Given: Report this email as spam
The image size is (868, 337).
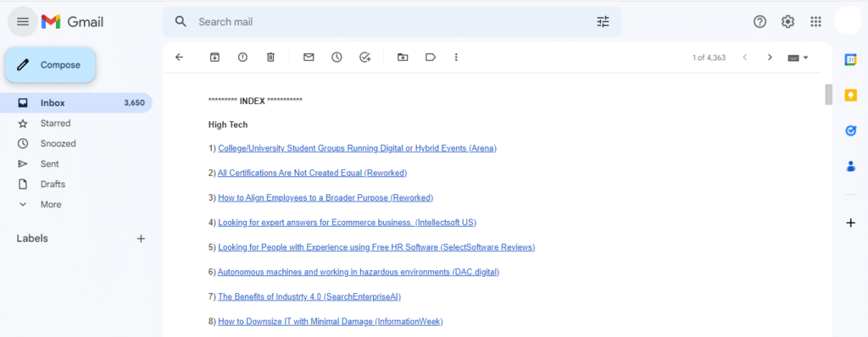Looking at the screenshot, I should (x=242, y=57).
